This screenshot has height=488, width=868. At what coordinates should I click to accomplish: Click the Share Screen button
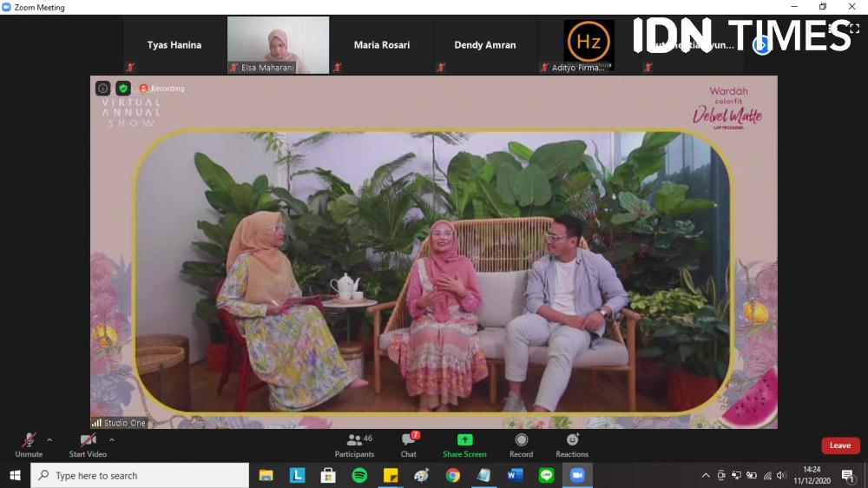pyautogui.click(x=464, y=445)
